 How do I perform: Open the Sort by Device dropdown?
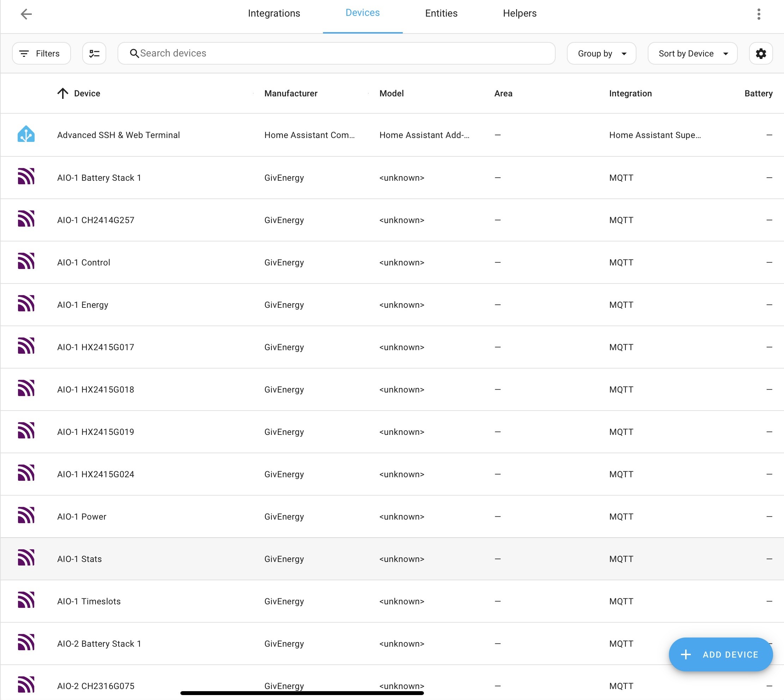click(693, 53)
